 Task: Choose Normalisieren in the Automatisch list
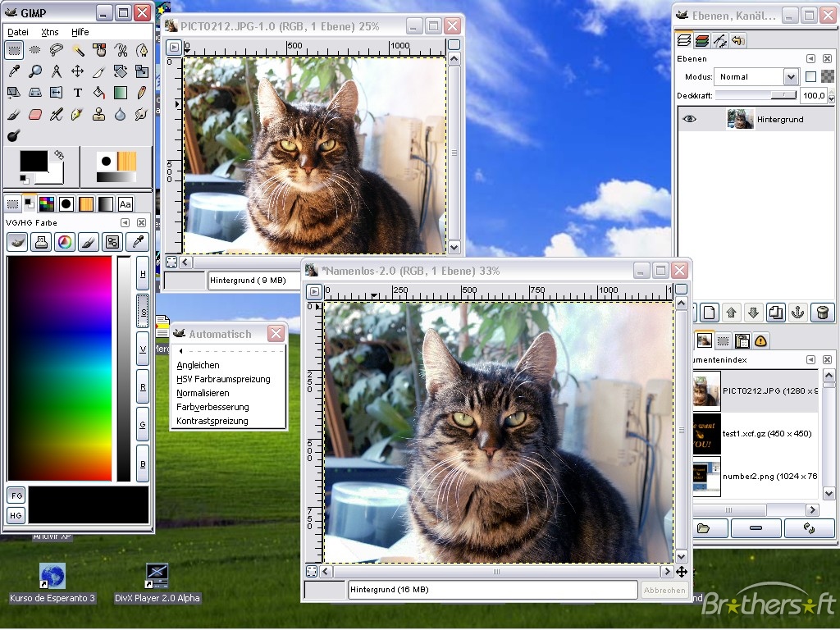click(x=201, y=392)
